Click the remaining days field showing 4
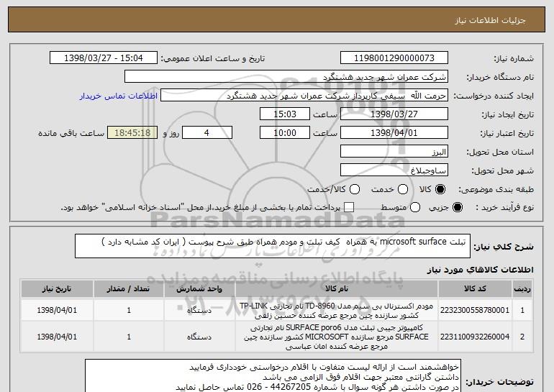The height and width of the screenshot is (392, 554). (x=207, y=133)
